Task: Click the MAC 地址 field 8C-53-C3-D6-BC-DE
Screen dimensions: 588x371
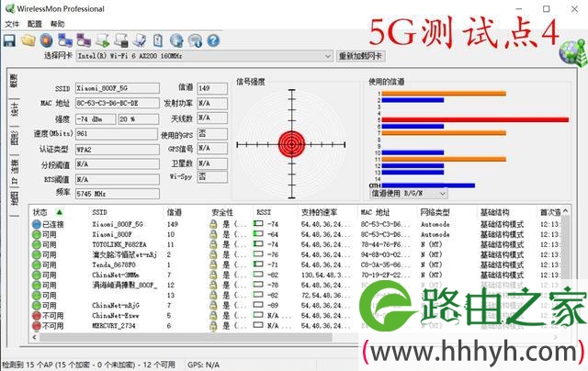Action: click(x=118, y=103)
